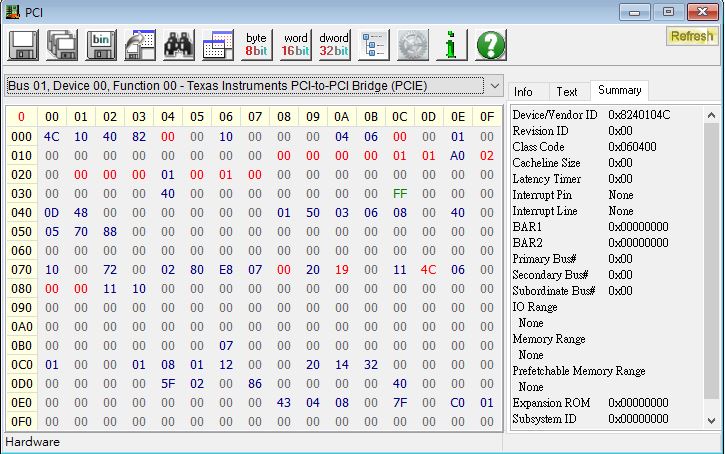
Task: Select cell 82 in row 000
Action: (139, 137)
